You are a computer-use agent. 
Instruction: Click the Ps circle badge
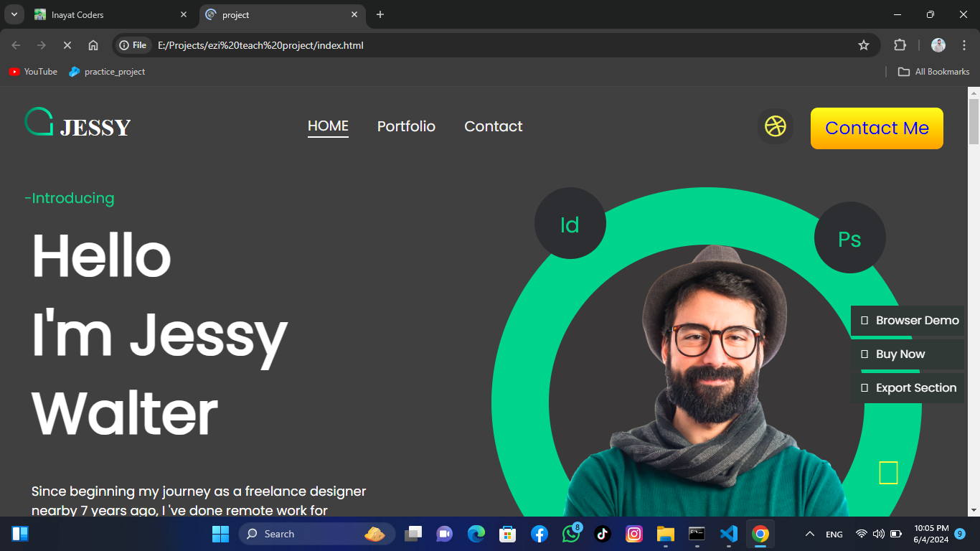(849, 238)
